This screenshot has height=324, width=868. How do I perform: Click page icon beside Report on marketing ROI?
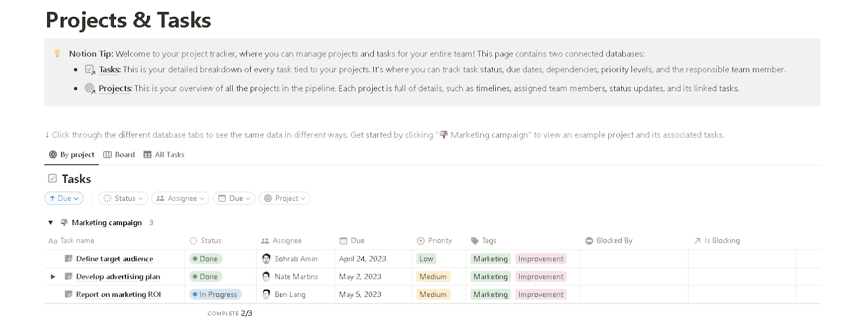pos(68,294)
